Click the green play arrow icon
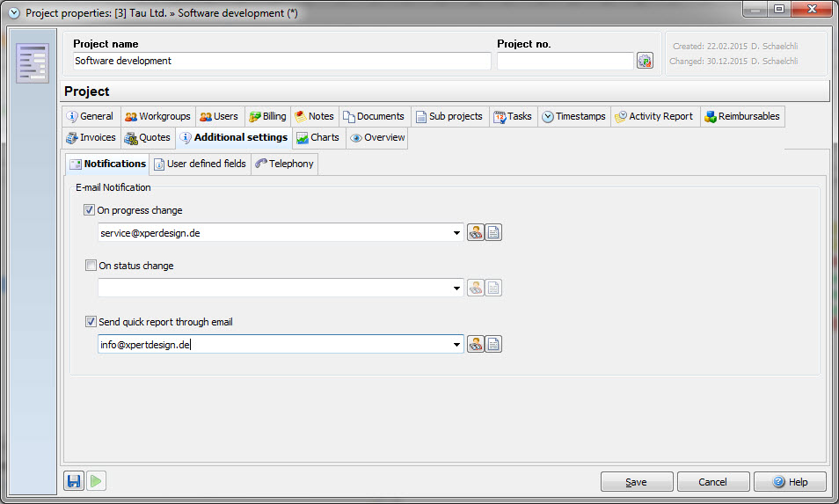This screenshot has height=504, width=839. (96, 481)
